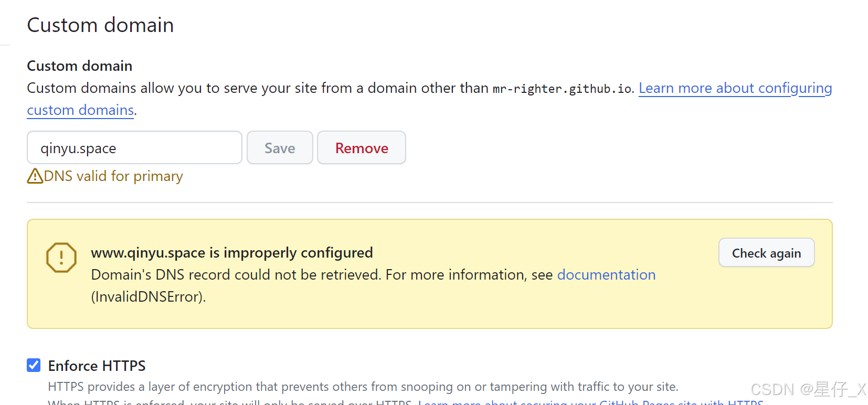Click the octagon alert icon in yellow banner
868x405 pixels.
click(x=61, y=258)
